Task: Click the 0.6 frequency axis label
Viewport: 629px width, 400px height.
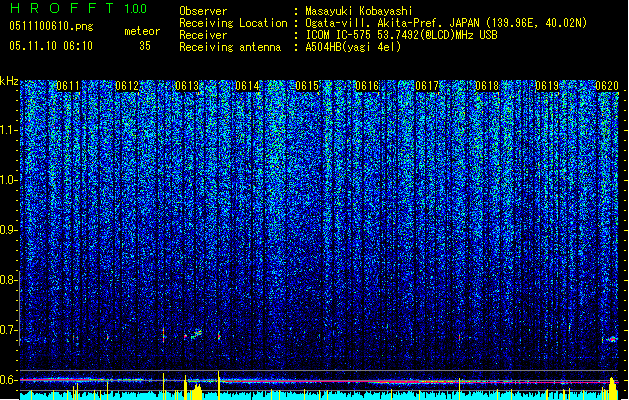Action: click(9, 380)
